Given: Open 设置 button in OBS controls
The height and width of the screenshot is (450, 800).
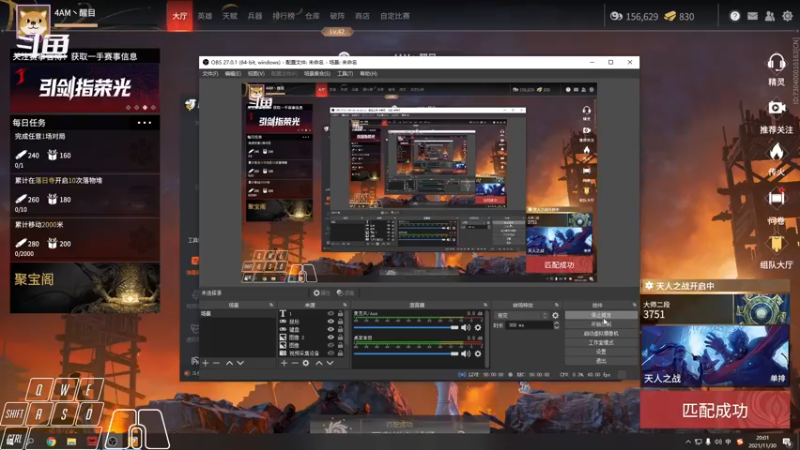Looking at the screenshot, I should pyautogui.click(x=601, y=352).
